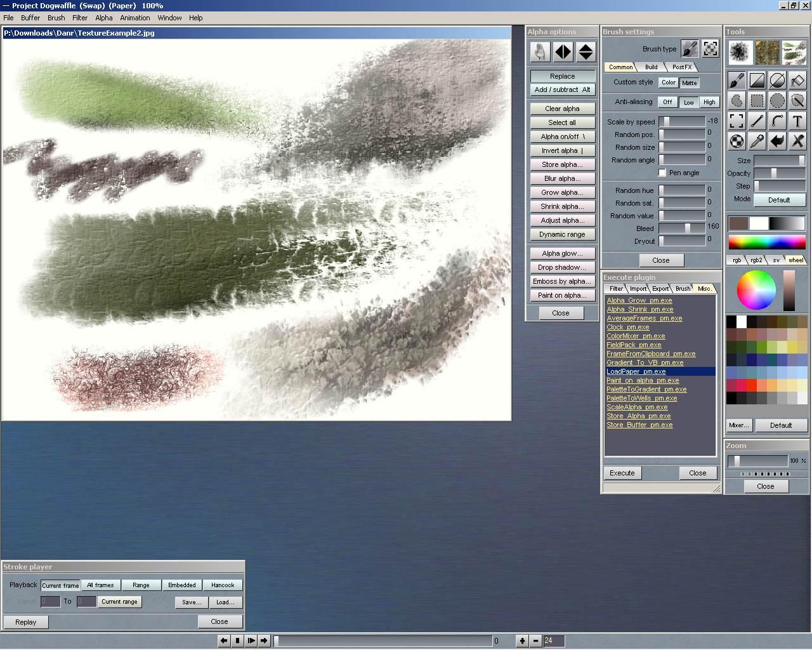
Task: Switch to the PostFX brush settings tab
Action: click(682, 67)
